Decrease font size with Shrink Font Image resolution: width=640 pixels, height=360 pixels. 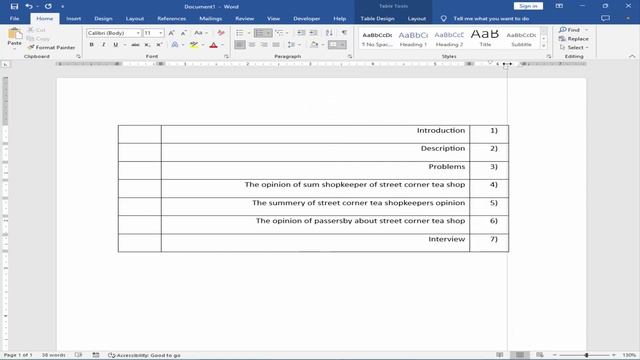pos(184,33)
